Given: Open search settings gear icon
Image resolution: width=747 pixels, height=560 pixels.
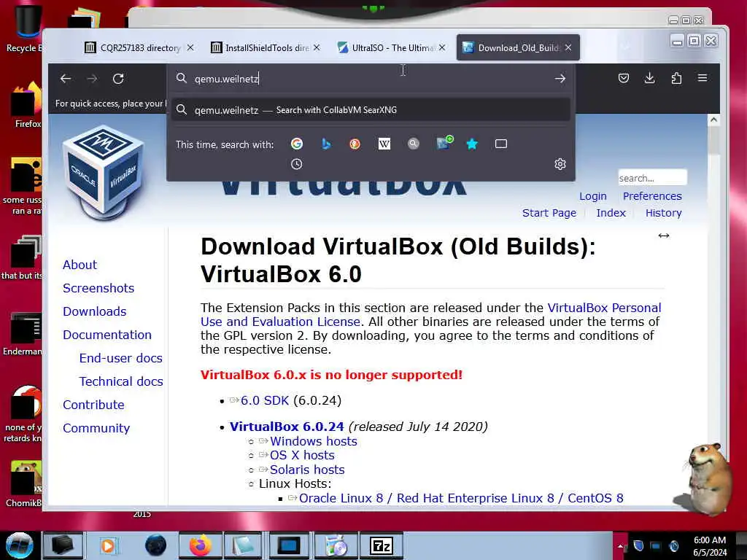Looking at the screenshot, I should tap(560, 164).
